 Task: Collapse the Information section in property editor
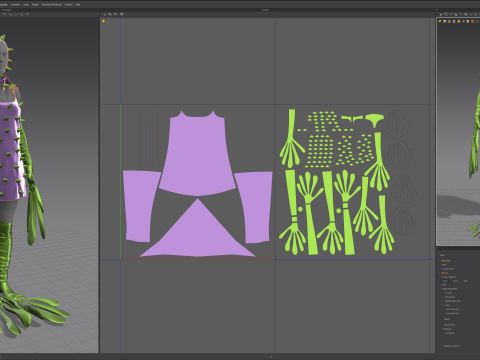tap(439, 261)
